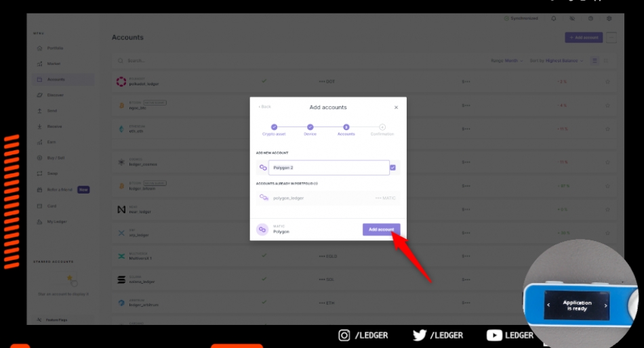Image resolution: width=644 pixels, height=348 pixels.
Task: Open Card in the sidebar
Action: [x=52, y=206]
